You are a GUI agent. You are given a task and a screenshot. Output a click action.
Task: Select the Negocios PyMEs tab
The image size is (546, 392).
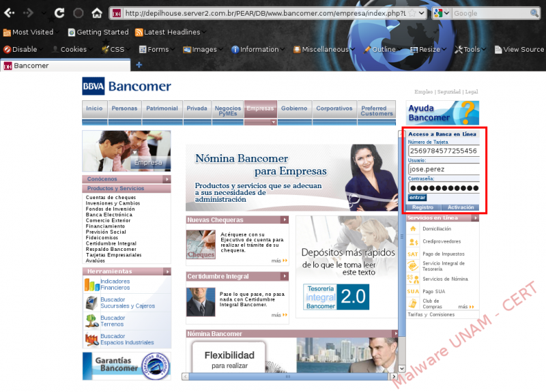[x=228, y=110]
